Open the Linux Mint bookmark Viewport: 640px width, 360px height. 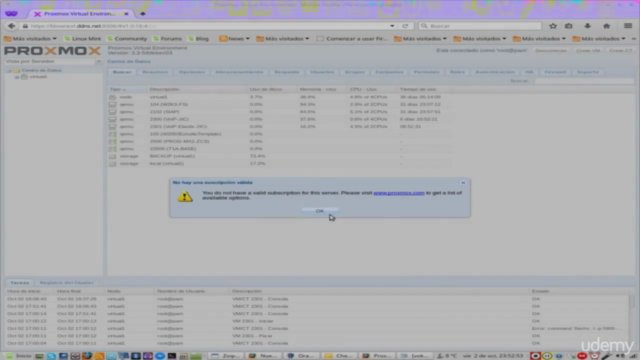pyautogui.click(x=82, y=38)
